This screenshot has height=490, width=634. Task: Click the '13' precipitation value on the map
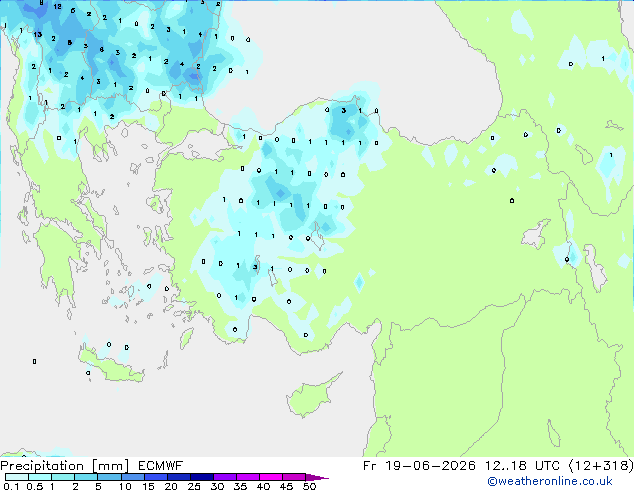[38, 34]
